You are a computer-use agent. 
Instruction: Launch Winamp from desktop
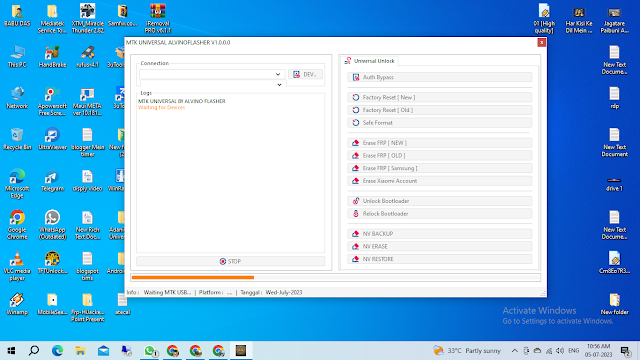click(17, 304)
